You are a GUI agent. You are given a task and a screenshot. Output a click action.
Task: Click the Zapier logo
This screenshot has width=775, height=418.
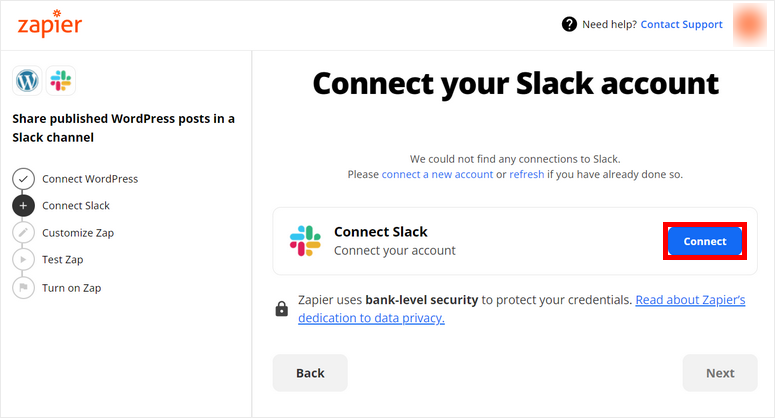click(50, 25)
